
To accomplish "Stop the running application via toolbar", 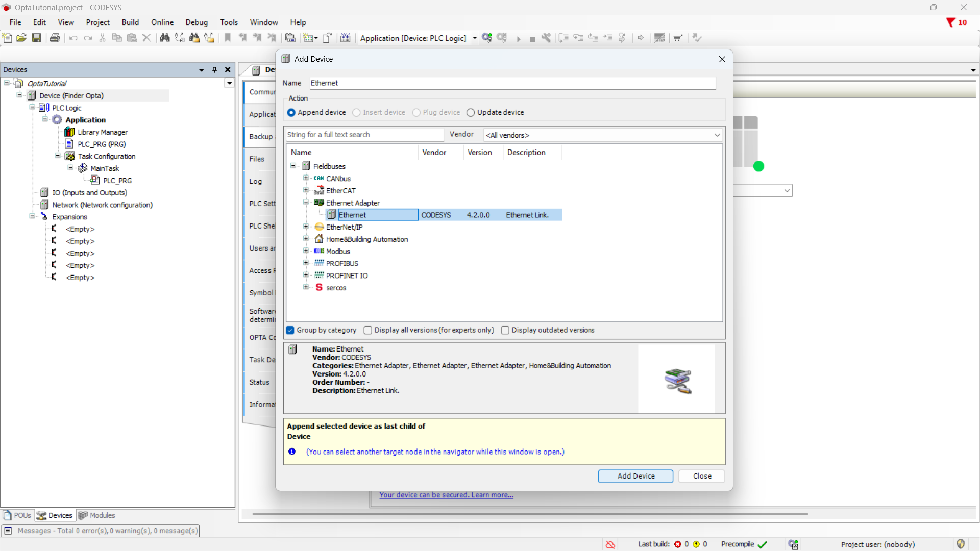I will [x=533, y=38].
